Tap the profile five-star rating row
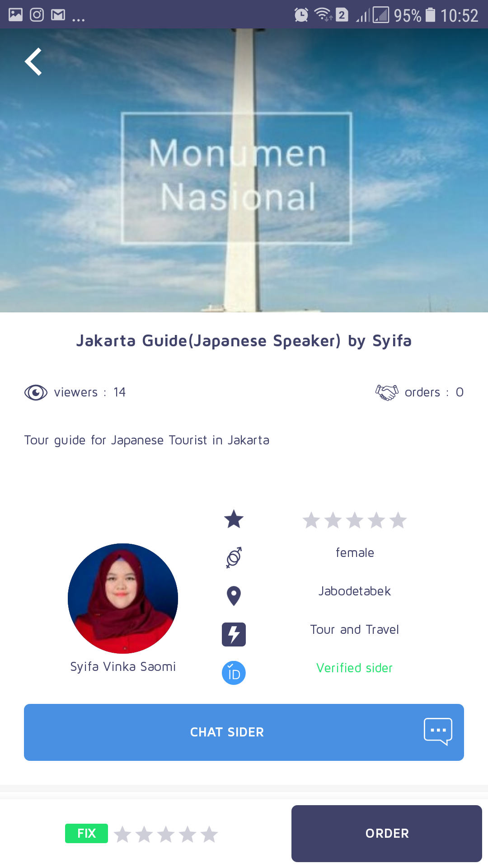Image resolution: width=488 pixels, height=868 pixels. [x=354, y=520]
